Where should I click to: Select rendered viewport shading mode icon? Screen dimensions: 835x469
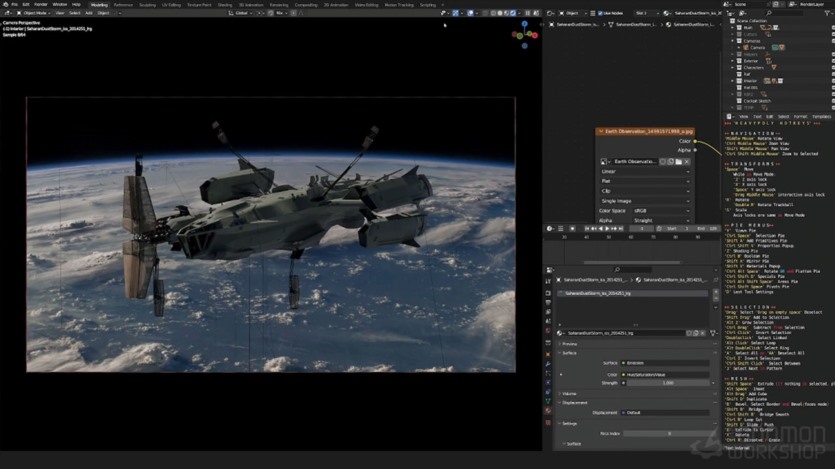coord(513,13)
